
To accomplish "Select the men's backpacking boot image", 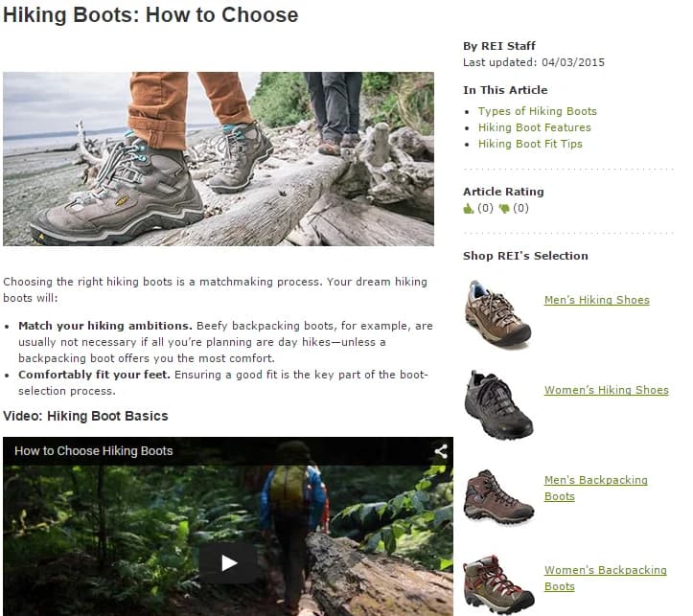I will click(498, 495).
